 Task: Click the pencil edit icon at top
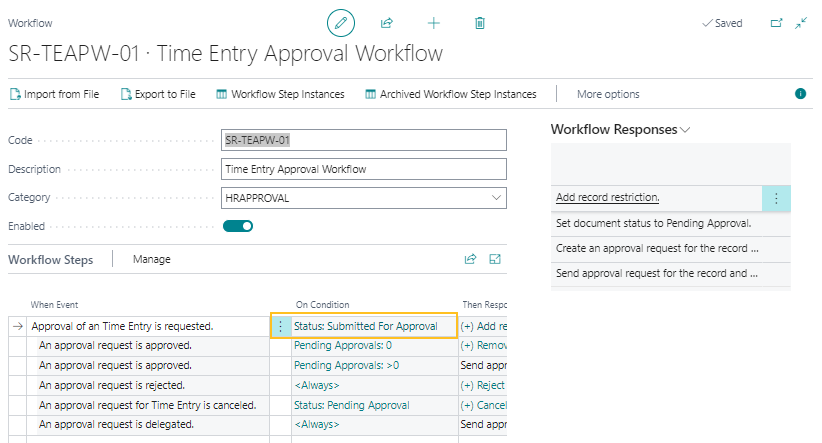tap(341, 23)
